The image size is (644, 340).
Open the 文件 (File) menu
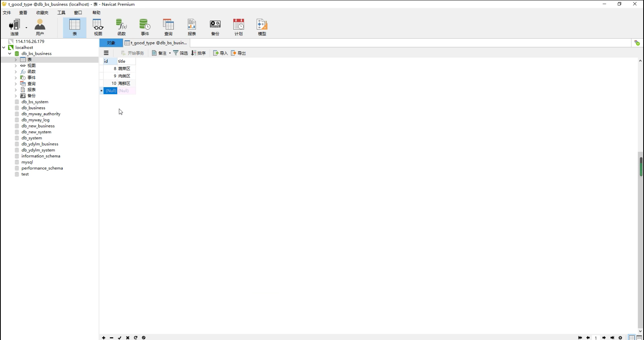coord(7,13)
